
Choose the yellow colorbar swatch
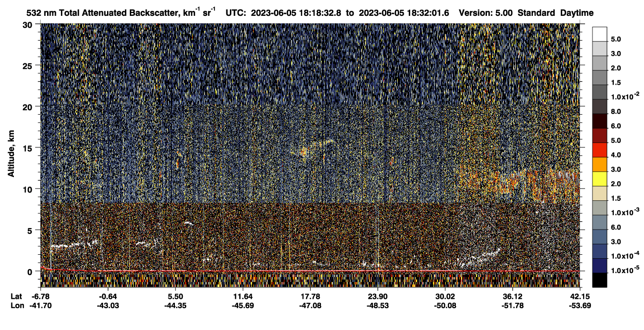(x=599, y=179)
